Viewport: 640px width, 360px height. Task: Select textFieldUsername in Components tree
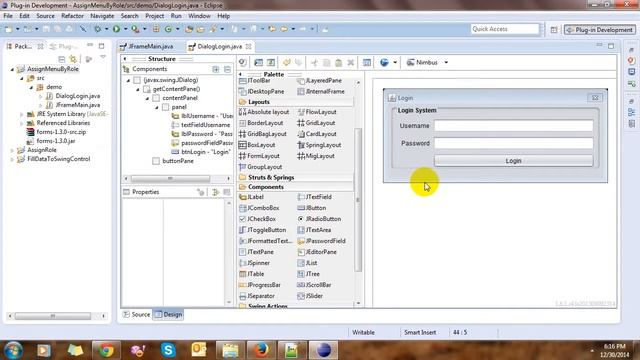[201, 125]
